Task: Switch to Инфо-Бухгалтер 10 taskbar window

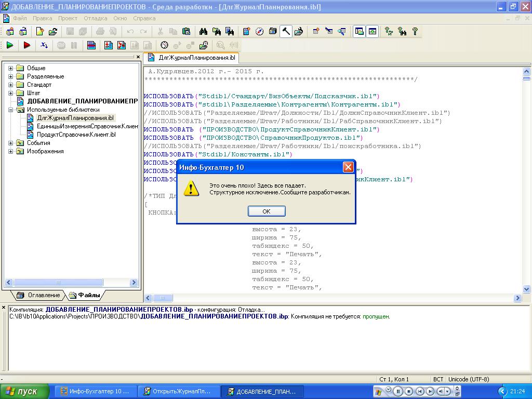Action: (96, 392)
